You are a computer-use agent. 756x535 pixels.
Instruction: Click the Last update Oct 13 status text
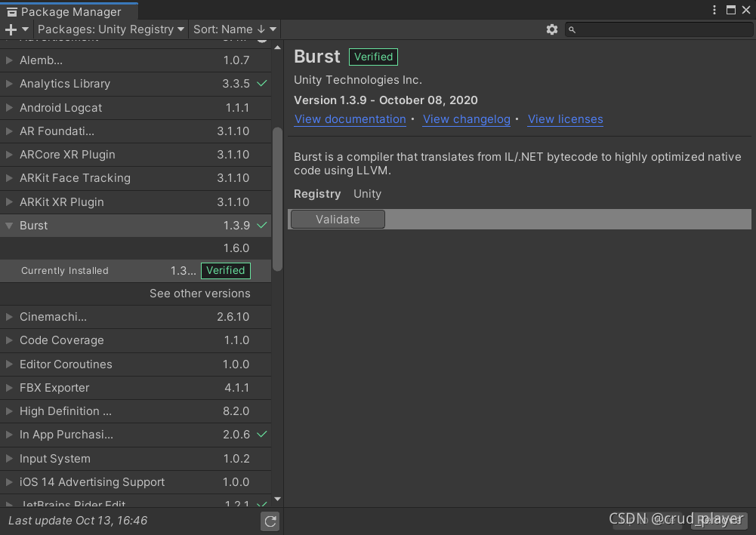(78, 521)
